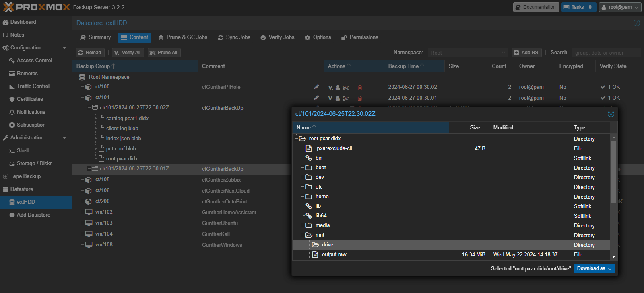This screenshot has width=644, height=293.
Task: Click the help question mark icon
Action: [637, 23]
